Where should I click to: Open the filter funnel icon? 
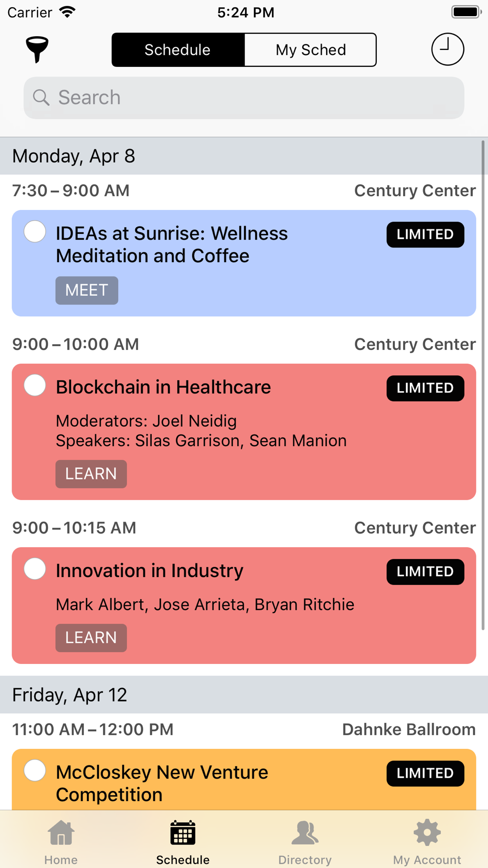(x=37, y=49)
